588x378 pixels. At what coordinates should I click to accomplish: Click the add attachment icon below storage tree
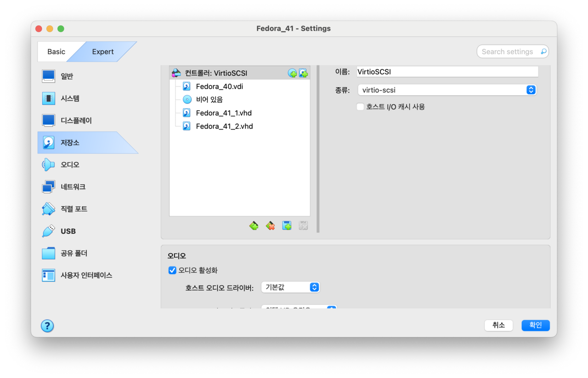(x=287, y=226)
